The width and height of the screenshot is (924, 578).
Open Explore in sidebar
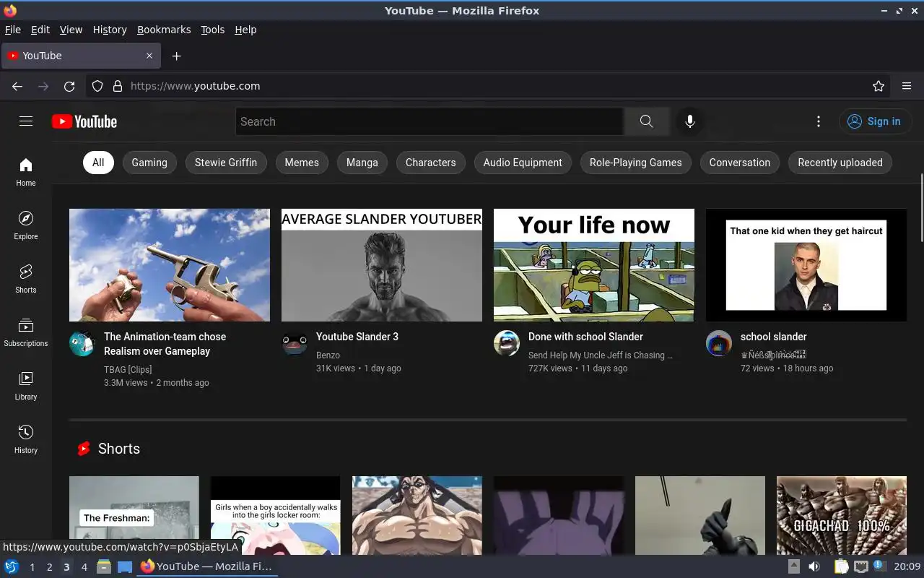click(x=26, y=225)
